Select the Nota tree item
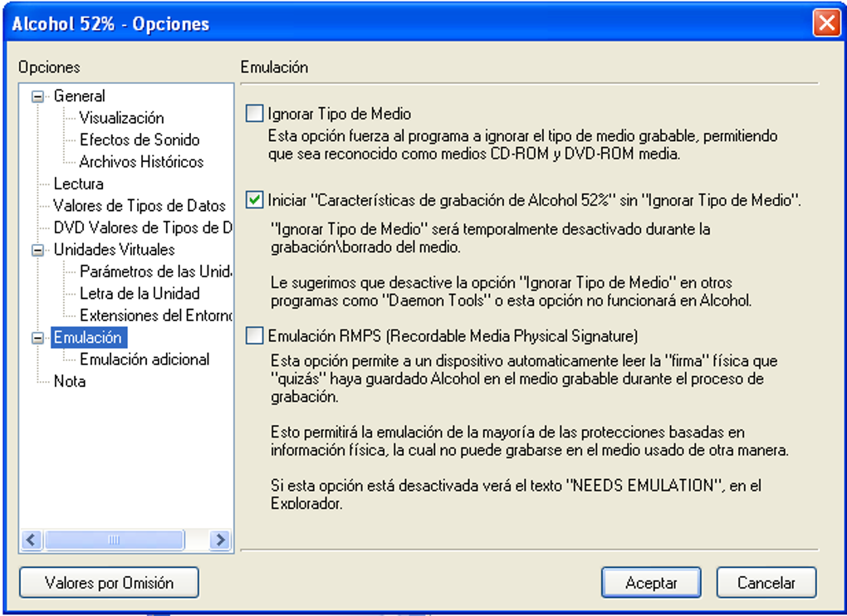This screenshot has width=847, height=616. click(69, 382)
